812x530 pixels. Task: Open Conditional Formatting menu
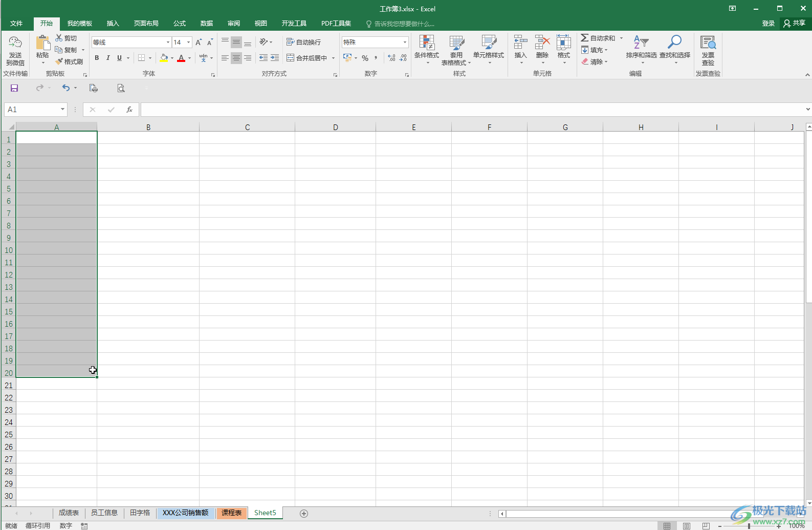(x=427, y=50)
